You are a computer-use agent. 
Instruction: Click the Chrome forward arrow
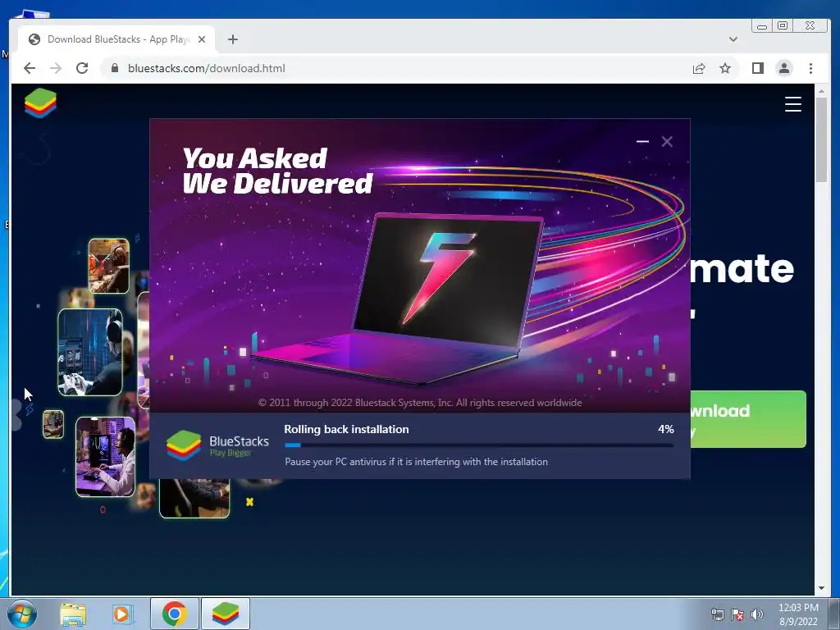[56, 69]
